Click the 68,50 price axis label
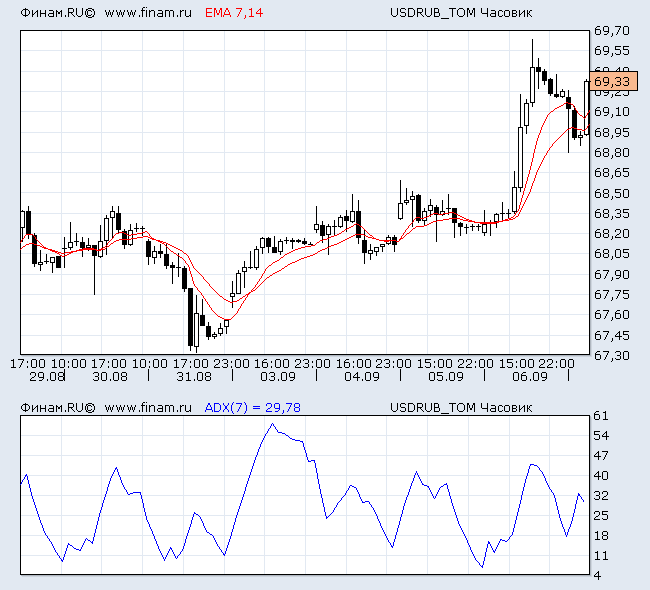The height and width of the screenshot is (590, 650). point(611,193)
